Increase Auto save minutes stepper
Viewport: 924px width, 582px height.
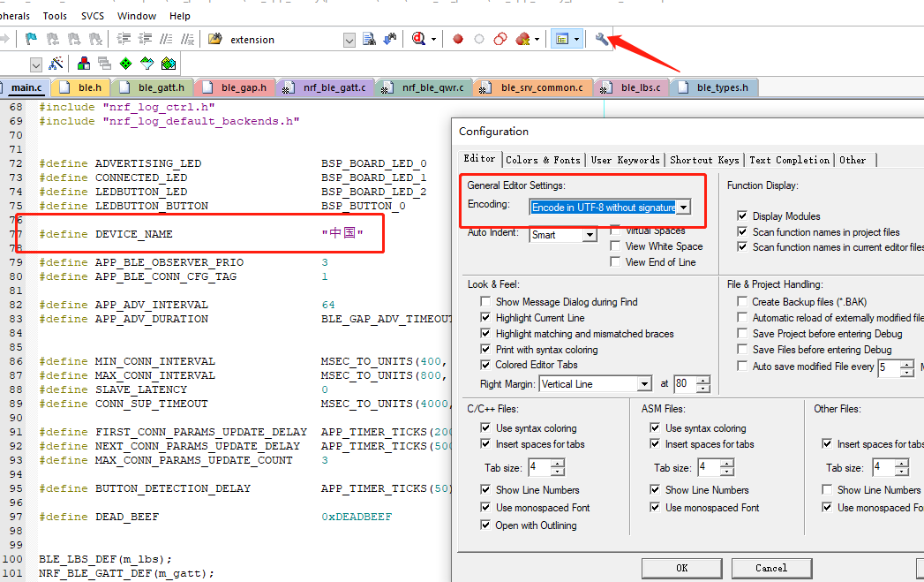(x=907, y=365)
